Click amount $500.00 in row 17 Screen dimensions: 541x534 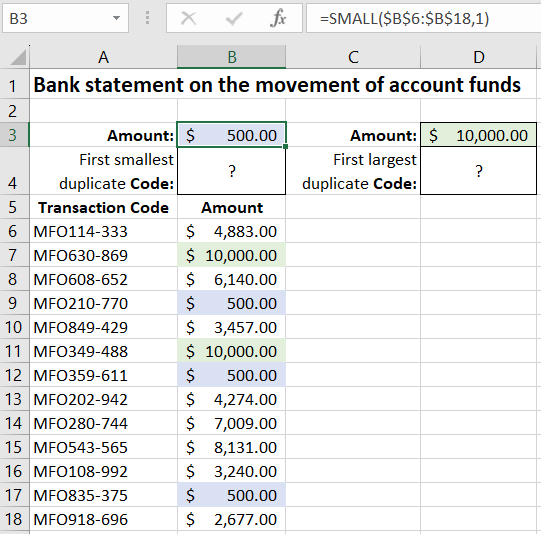point(232,495)
